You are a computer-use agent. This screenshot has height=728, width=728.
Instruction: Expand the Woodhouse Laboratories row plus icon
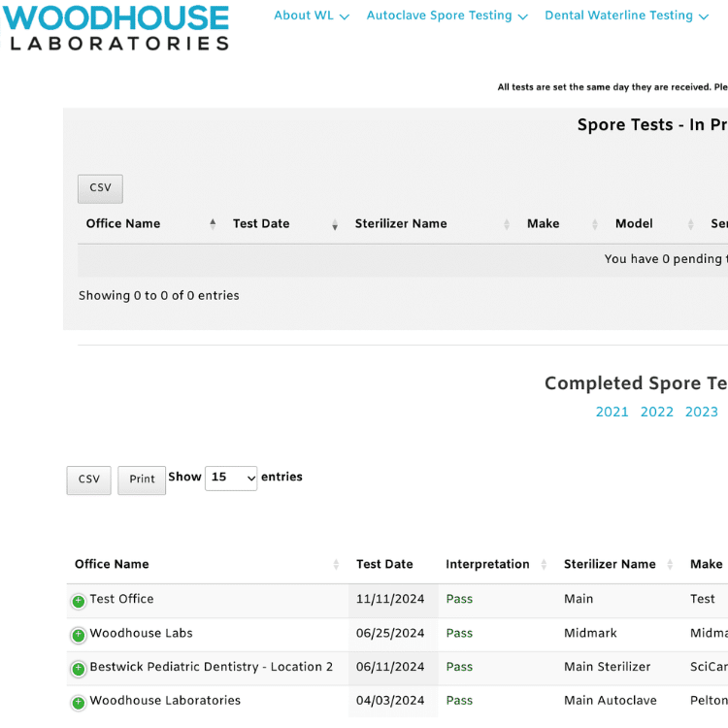pos(79,703)
